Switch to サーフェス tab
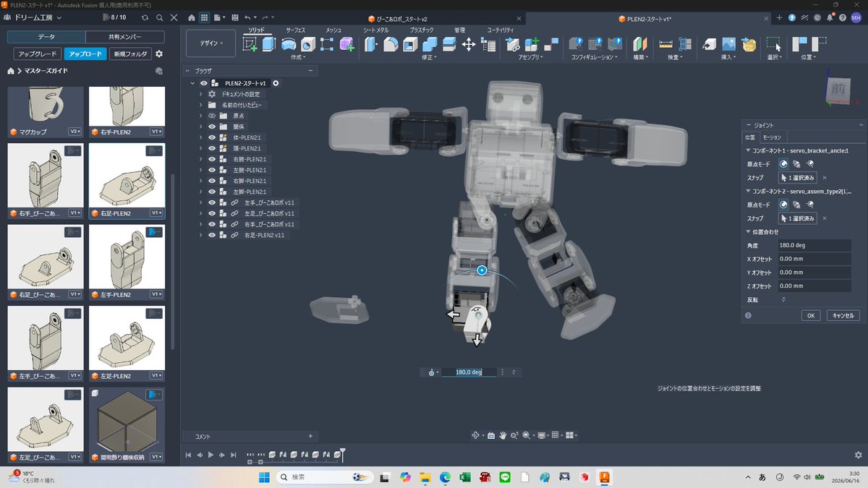This screenshot has width=868, height=488. pos(295,30)
